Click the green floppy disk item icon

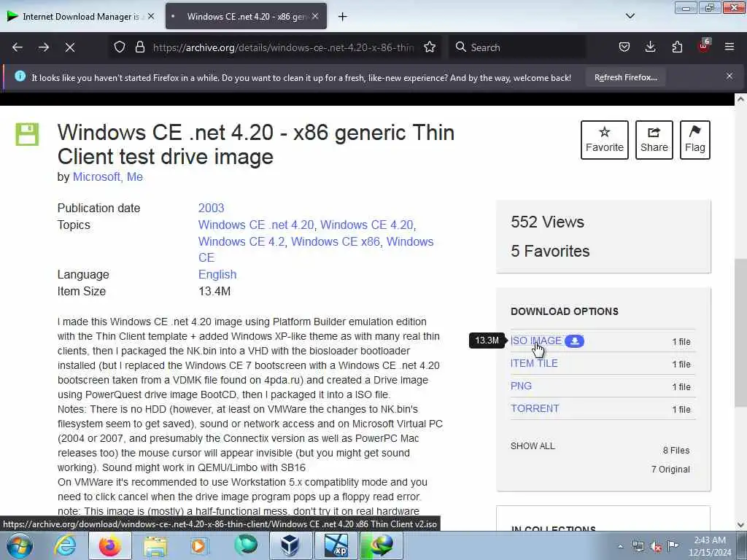[x=27, y=134]
